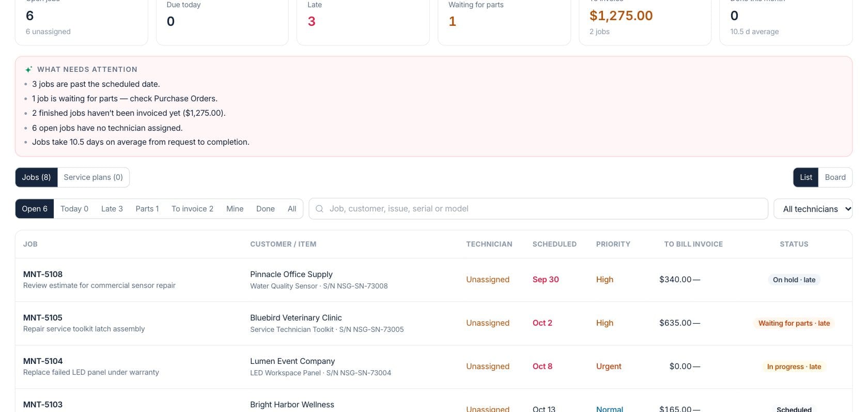Switch to the Jobs (8) tab

(x=36, y=177)
